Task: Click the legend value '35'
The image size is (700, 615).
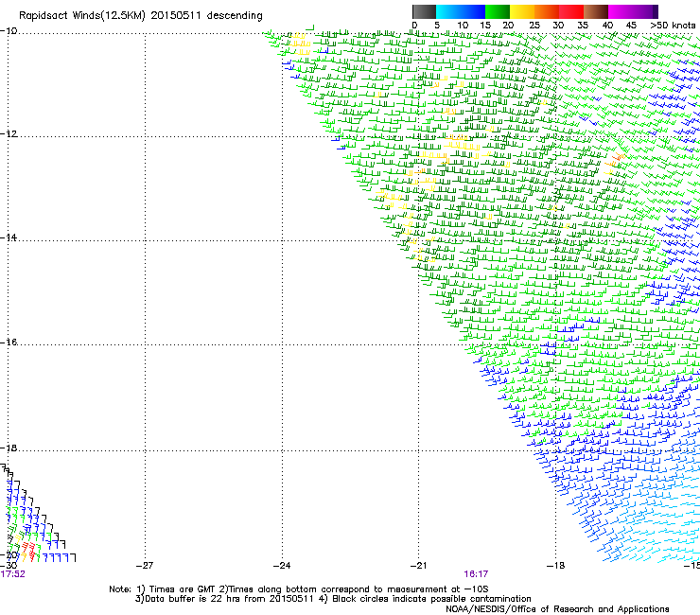Action: pyautogui.click(x=583, y=26)
